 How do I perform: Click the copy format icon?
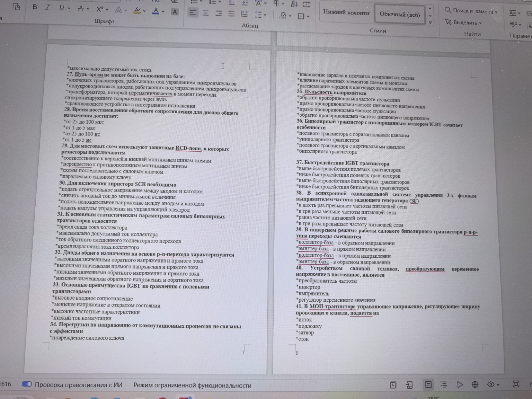pos(16,7)
